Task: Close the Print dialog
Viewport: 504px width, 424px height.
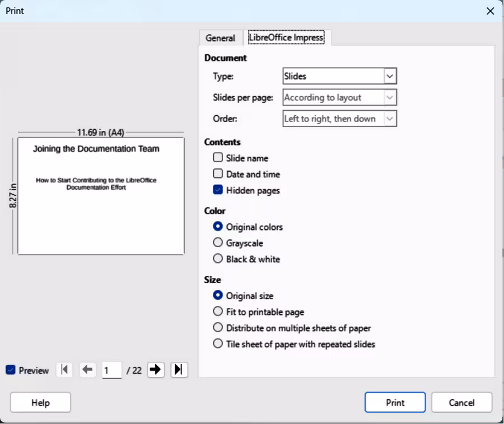Action: pos(490,11)
